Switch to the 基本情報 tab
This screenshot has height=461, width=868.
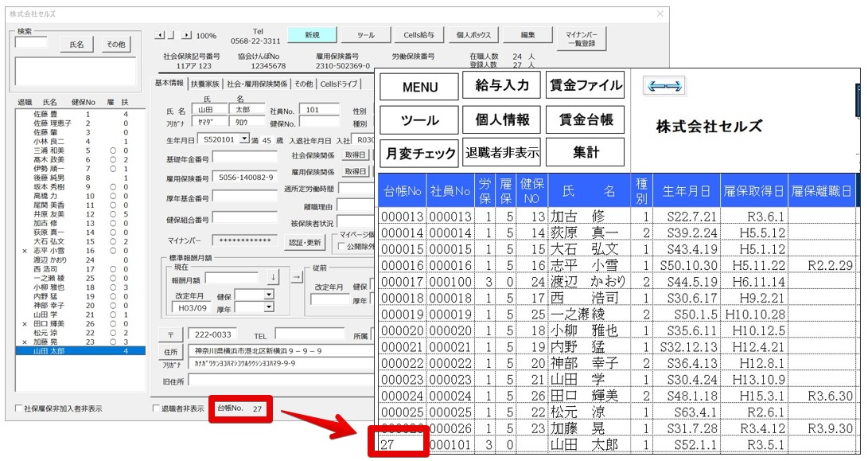click(169, 83)
